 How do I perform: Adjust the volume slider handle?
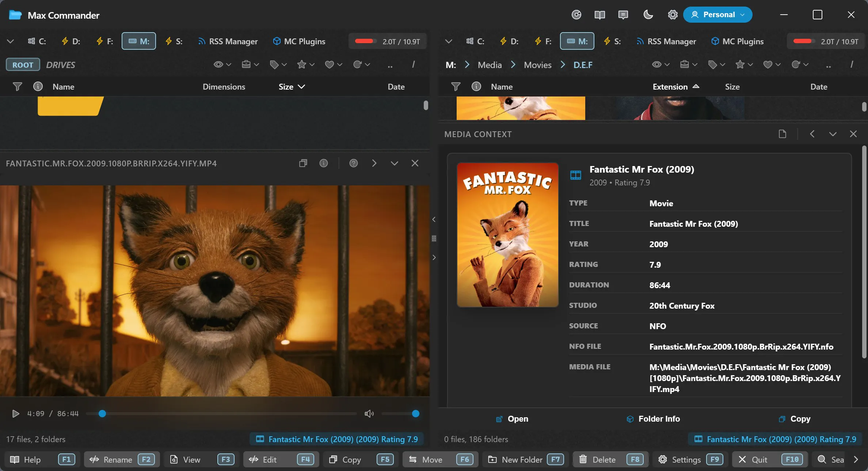(415, 414)
